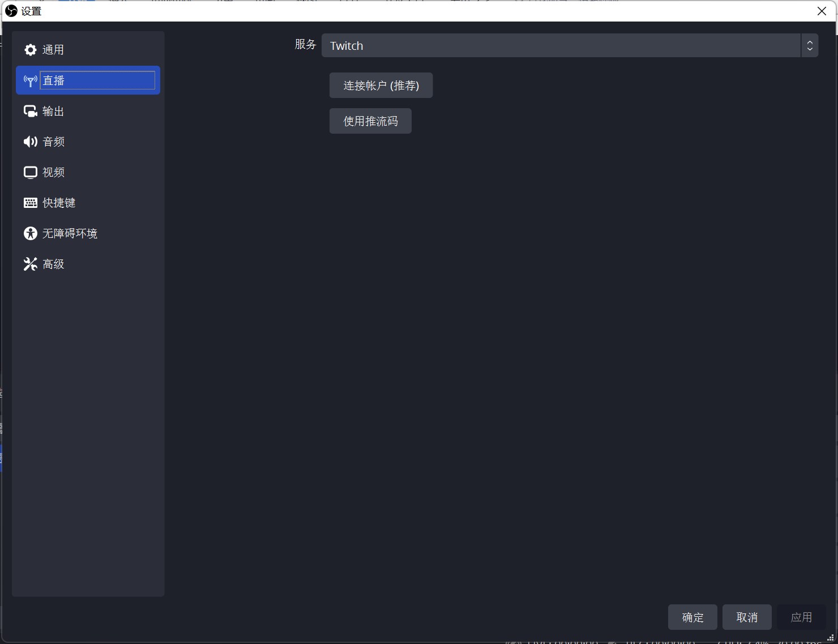The image size is (838, 644).
Task: Click the gear icon next to 通用
Action: click(31, 50)
